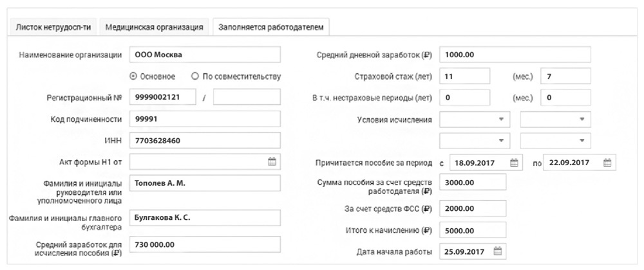The width and height of the screenshot is (644, 270).
Task: Click the Средний дневной заработок field
Action: pyautogui.click(x=515, y=55)
